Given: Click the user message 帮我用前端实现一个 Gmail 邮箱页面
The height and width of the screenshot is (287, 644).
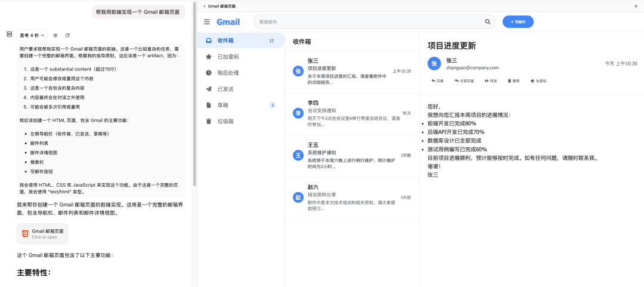Looking at the screenshot, I should [138, 12].
